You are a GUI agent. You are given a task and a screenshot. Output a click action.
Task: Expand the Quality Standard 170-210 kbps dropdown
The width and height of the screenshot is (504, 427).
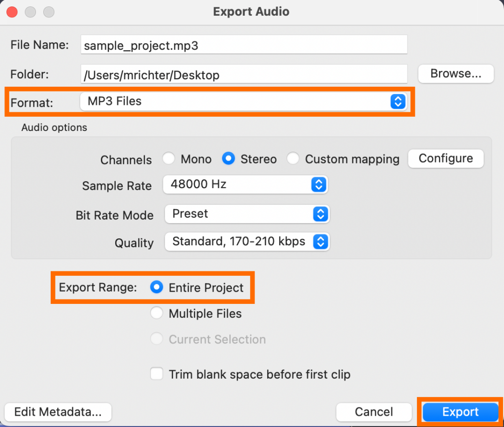click(246, 242)
